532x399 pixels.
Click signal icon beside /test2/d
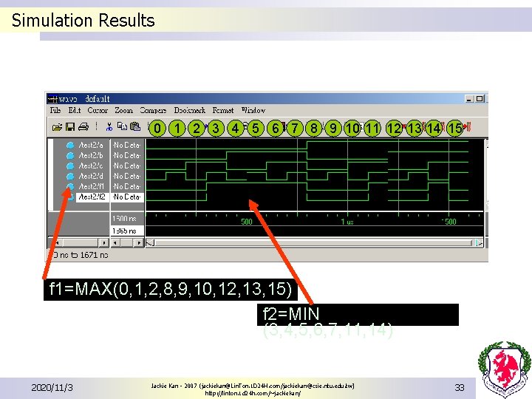[x=70, y=177]
